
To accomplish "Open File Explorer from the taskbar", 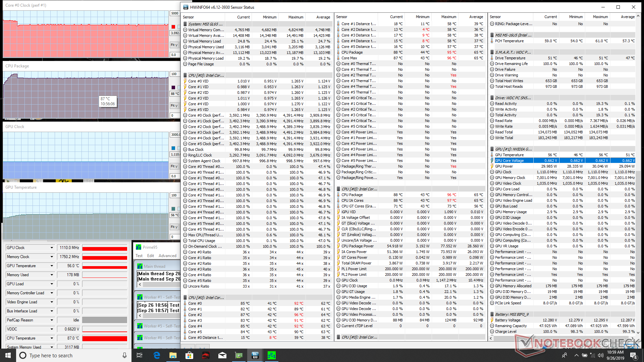I will click(173, 355).
